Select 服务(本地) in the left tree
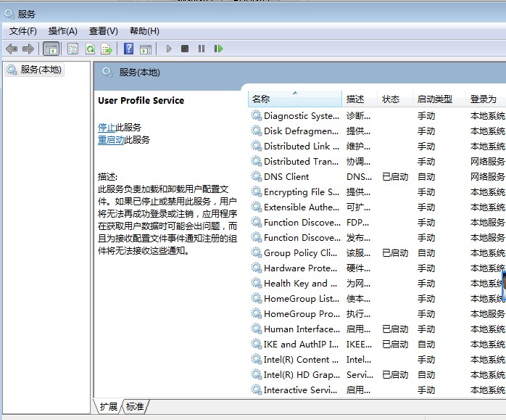 click(41, 70)
